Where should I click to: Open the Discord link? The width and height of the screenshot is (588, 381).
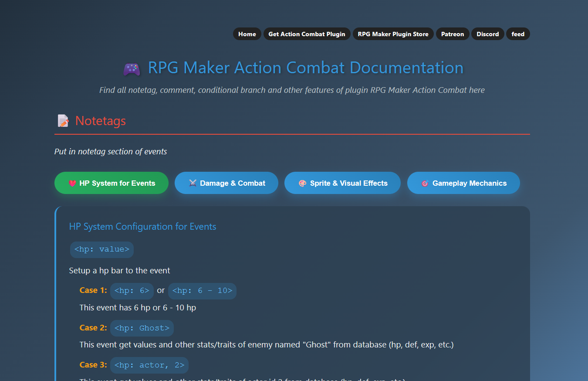487,34
